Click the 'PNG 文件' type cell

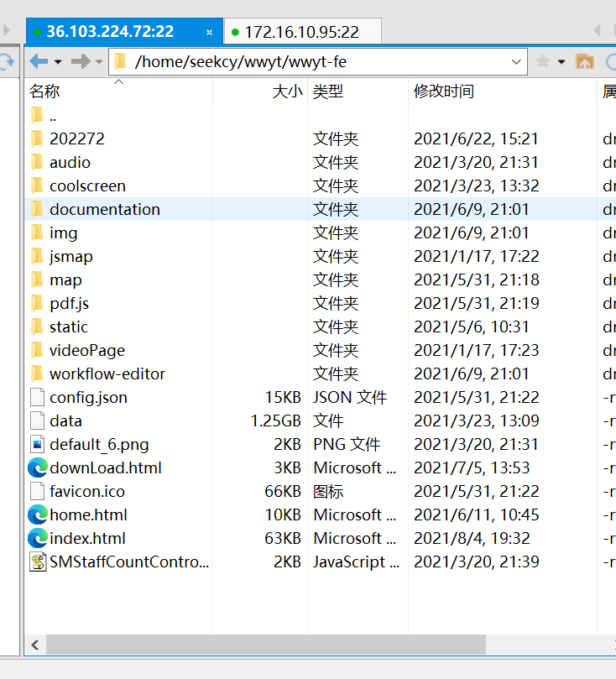[347, 444]
